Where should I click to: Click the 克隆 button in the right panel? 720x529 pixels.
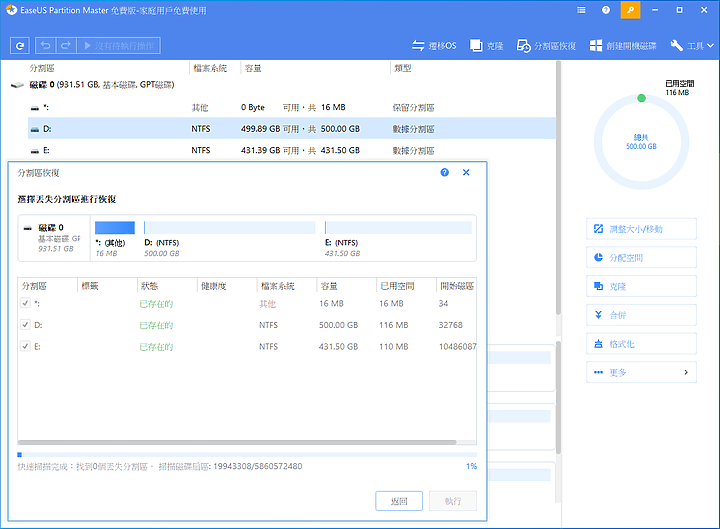pyautogui.click(x=641, y=286)
